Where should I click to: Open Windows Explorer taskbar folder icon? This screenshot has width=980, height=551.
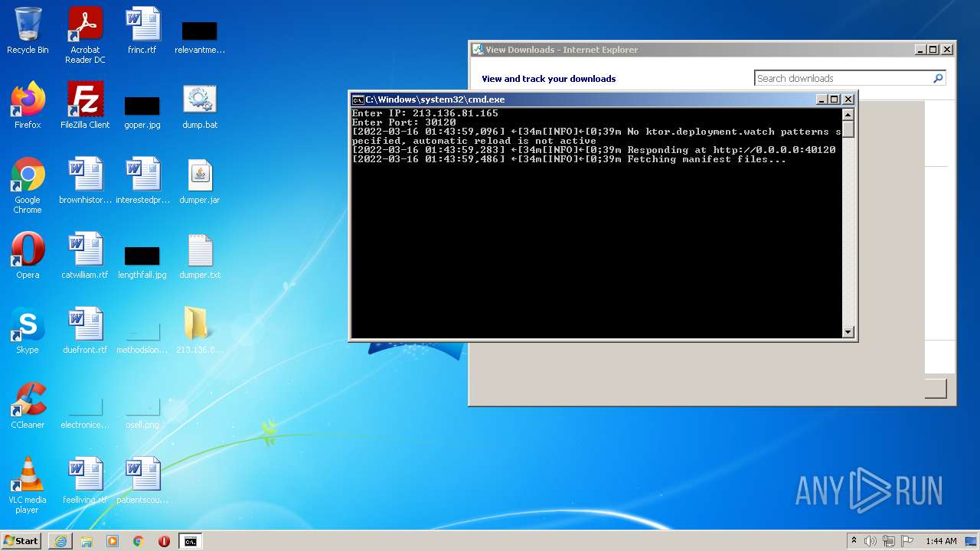pyautogui.click(x=87, y=541)
